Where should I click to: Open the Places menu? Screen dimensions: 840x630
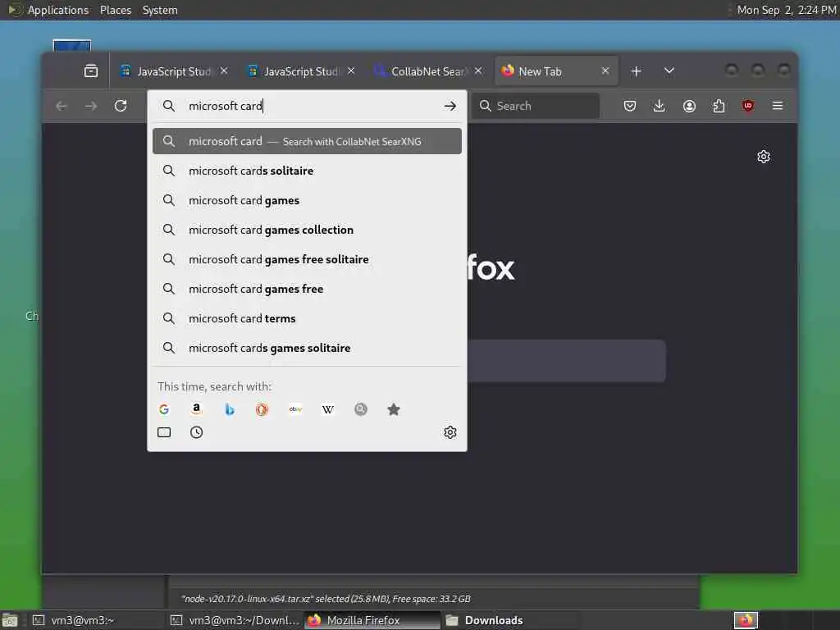click(x=115, y=10)
